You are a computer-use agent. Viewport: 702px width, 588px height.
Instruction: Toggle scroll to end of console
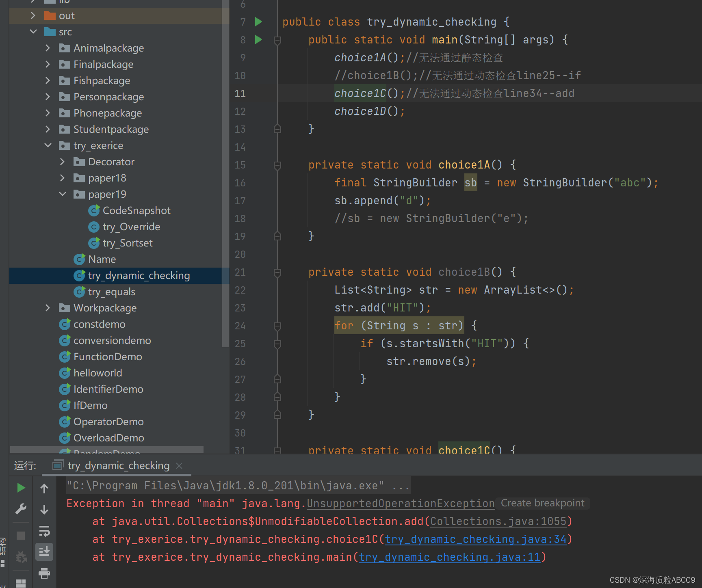pos(44,552)
